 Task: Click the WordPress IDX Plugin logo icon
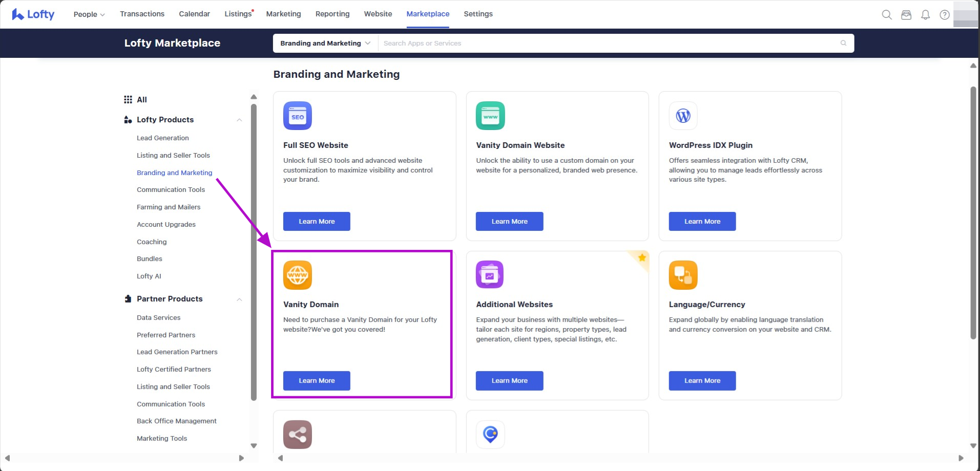click(x=683, y=116)
